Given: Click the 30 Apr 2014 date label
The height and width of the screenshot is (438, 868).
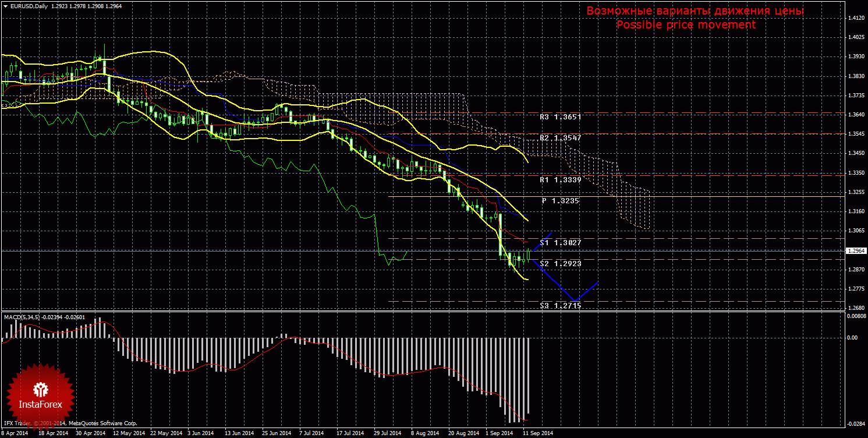Looking at the screenshot, I should point(91,433).
